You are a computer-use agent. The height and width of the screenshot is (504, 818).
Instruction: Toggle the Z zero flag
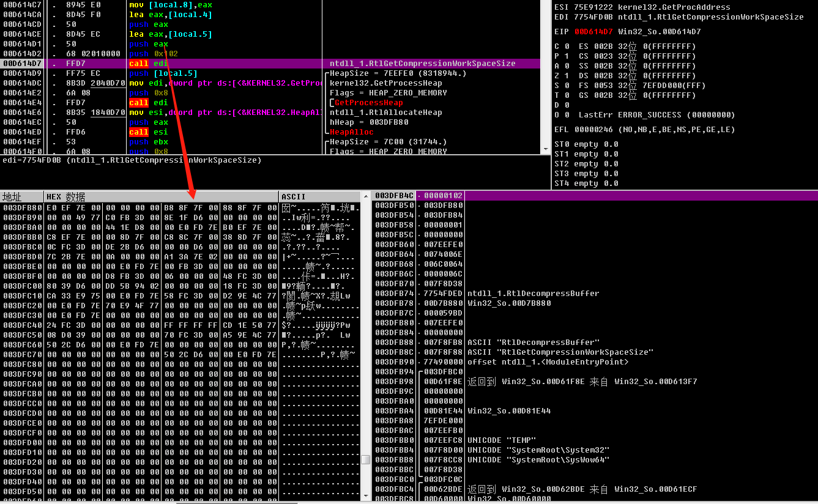[x=562, y=76]
